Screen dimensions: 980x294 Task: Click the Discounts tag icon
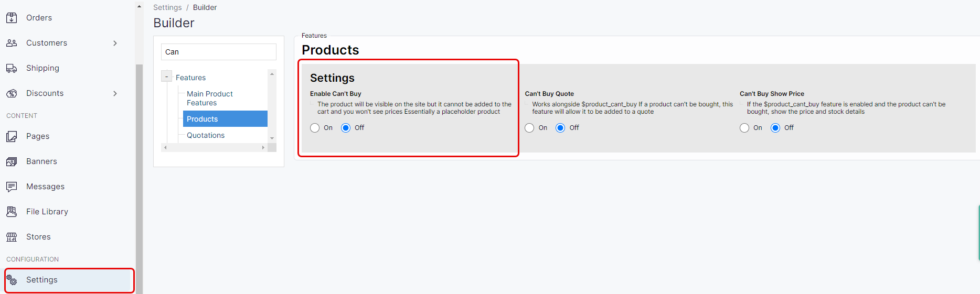12,93
